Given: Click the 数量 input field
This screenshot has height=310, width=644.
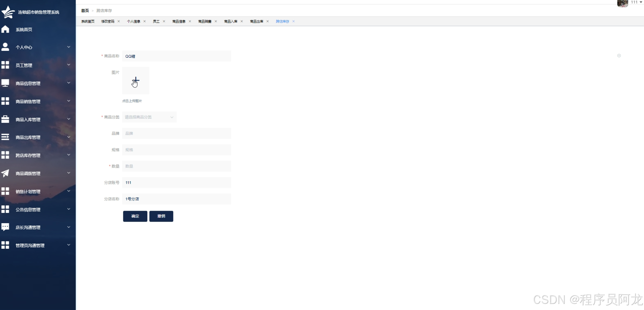Looking at the screenshot, I should [x=176, y=166].
